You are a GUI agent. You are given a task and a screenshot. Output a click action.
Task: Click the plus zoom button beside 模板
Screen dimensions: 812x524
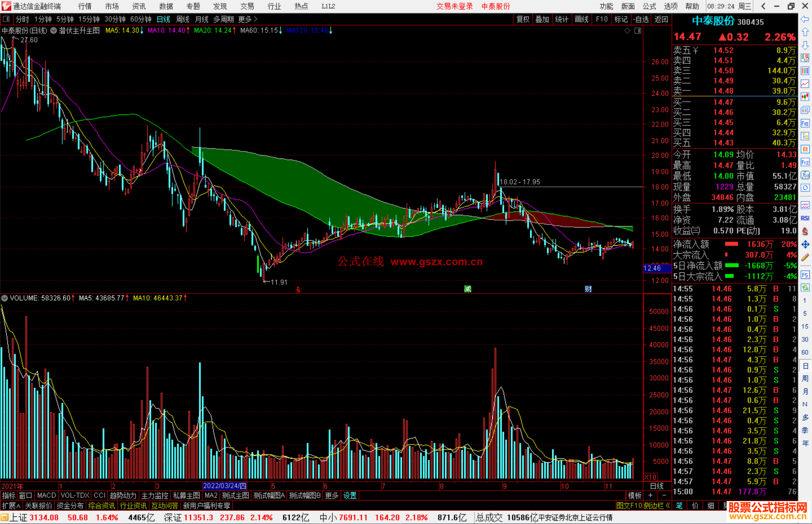pyautogui.click(x=651, y=495)
